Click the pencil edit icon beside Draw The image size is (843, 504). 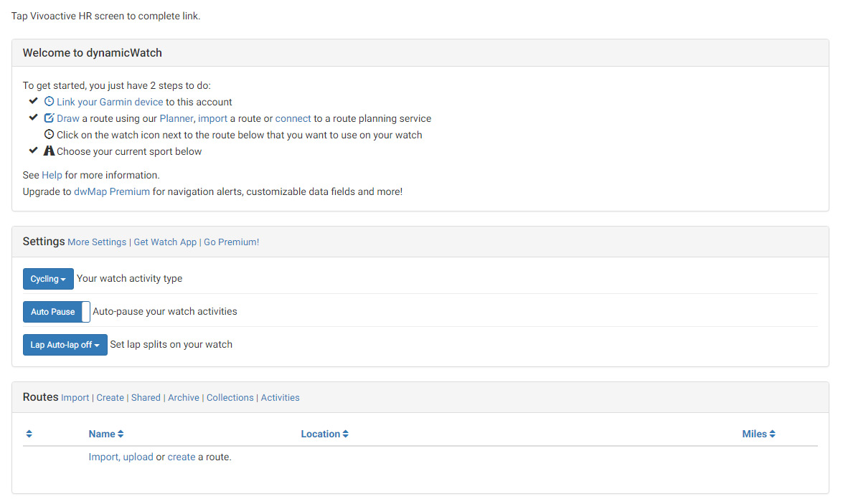point(49,118)
